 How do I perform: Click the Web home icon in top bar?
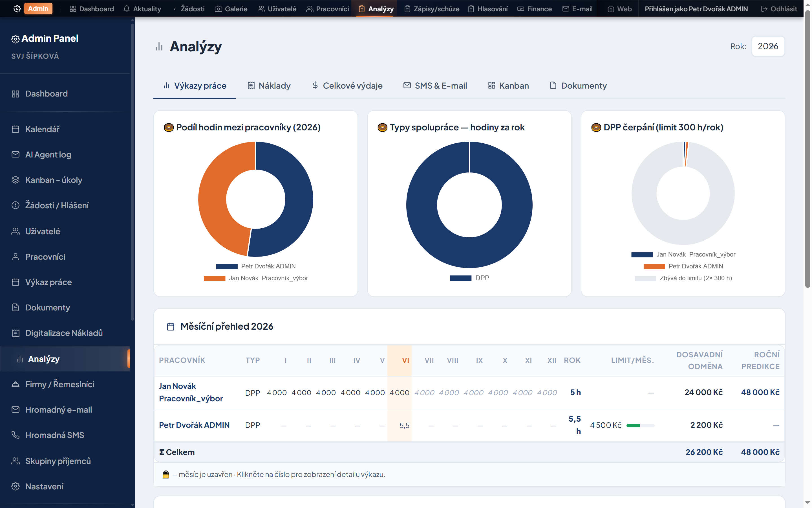coord(611,9)
